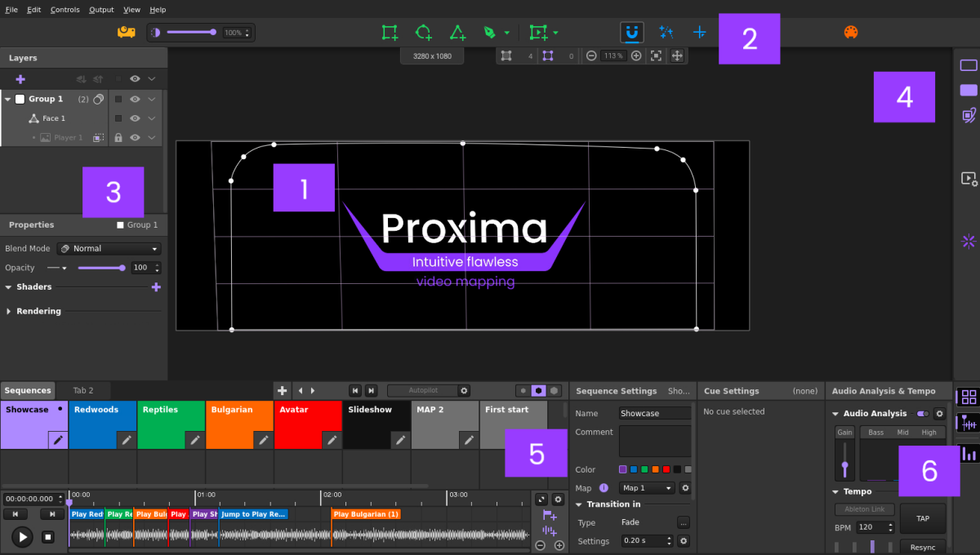980x555 pixels.
Task: Open the Group 1 row chevron menu
Action: pos(152,99)
